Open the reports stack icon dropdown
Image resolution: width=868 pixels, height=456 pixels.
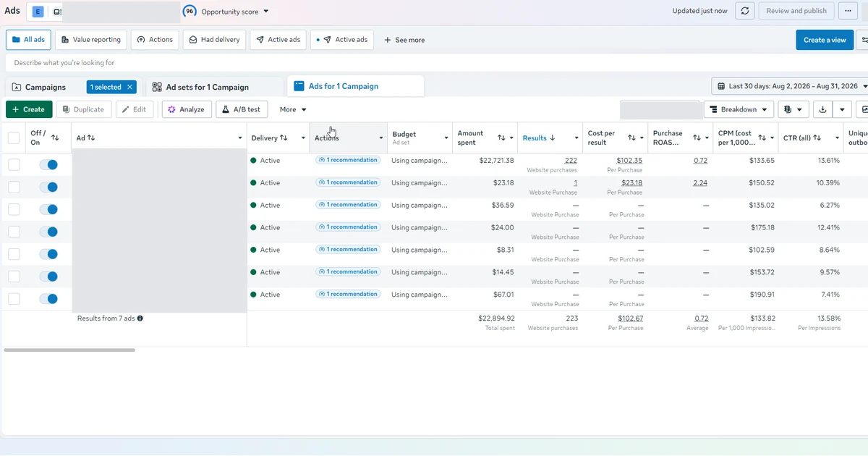point(793,109)
